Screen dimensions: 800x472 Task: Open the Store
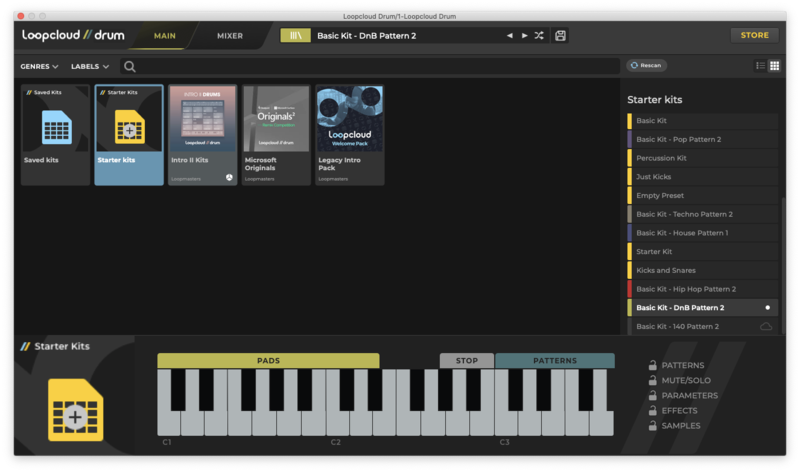[754, 35]
